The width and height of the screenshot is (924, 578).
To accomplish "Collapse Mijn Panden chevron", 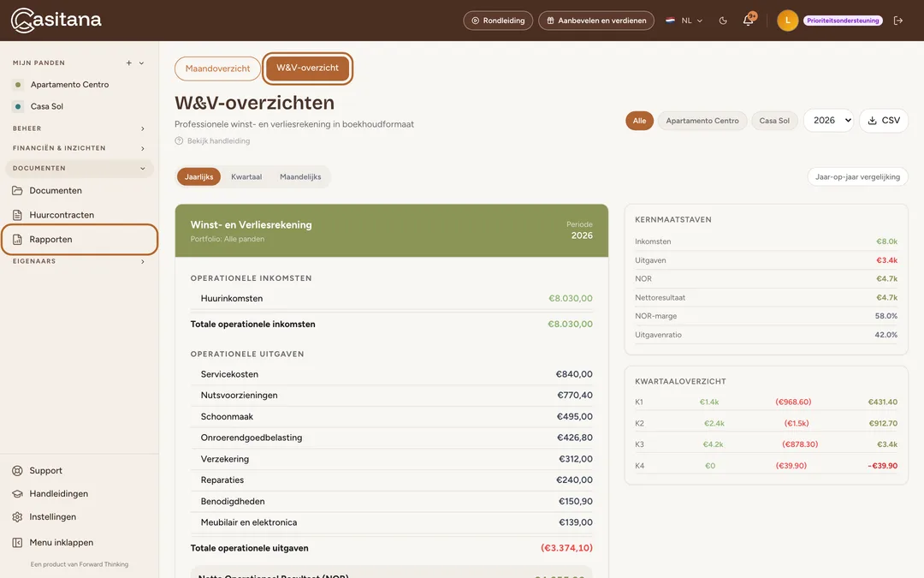I will [x=141, y=63].
